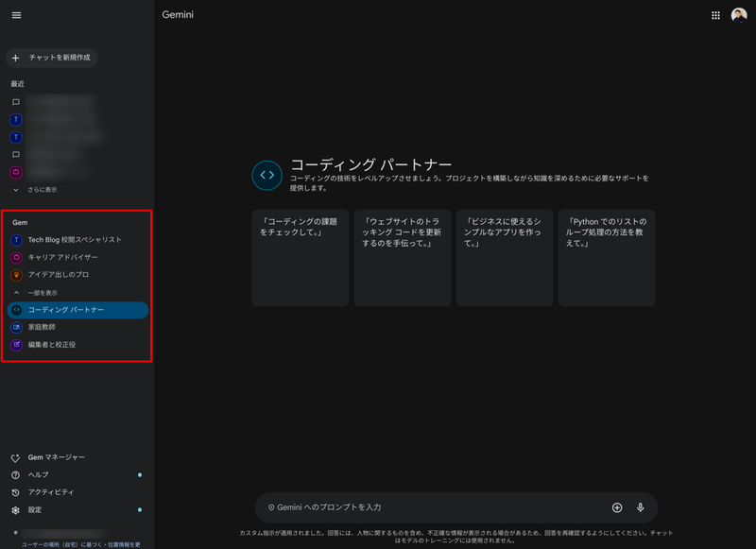This screenshot has width=756, height=549.
Task: Choose suggestion ウェブサイトのトラッキング コードを更新
Action: click(x=403, y=258)
